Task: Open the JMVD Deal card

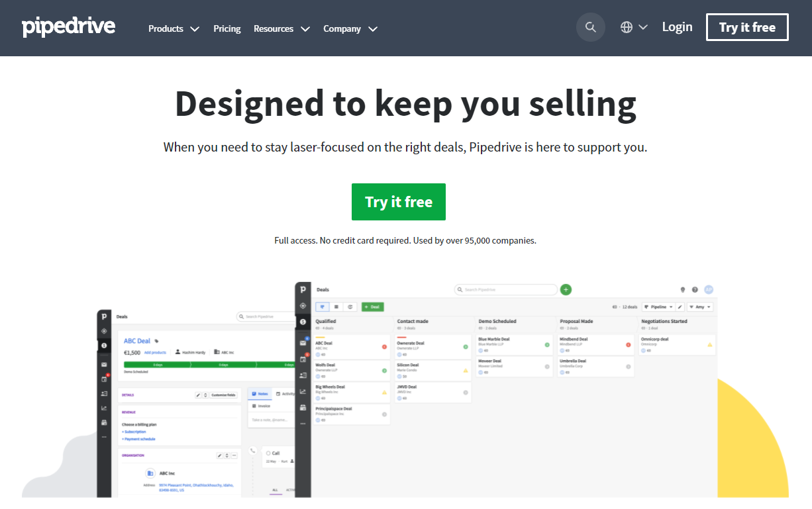Action: 433,392
